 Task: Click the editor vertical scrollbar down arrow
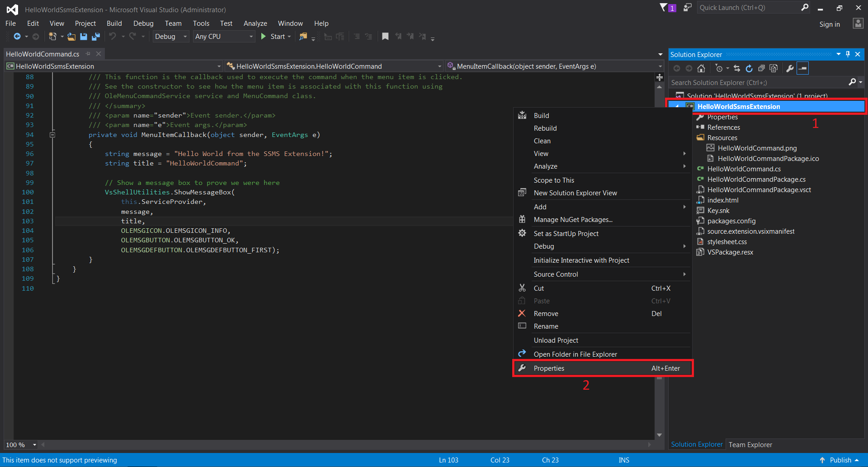660,435
